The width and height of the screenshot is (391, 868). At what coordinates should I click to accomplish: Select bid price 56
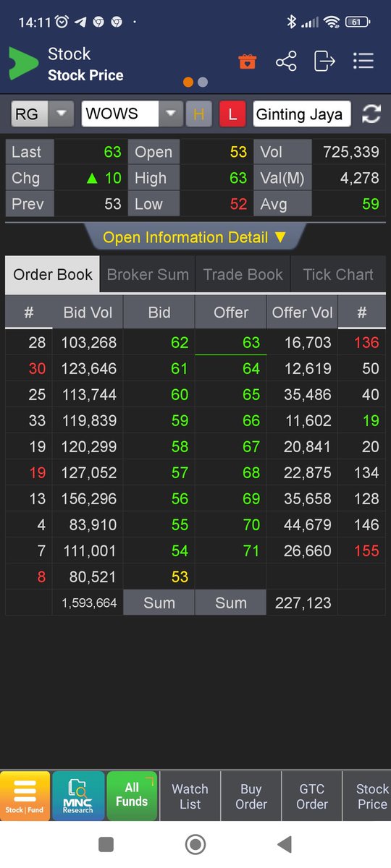click(180, 498)
